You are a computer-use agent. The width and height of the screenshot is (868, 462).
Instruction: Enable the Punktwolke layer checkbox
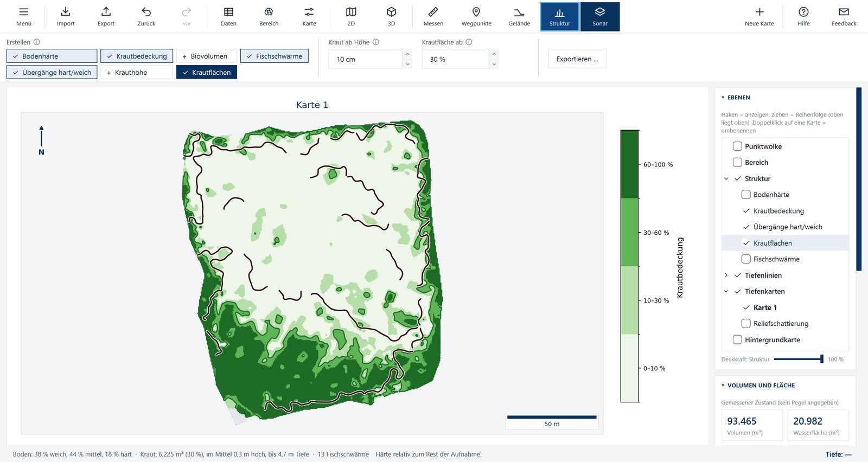[x=737, y=146]
